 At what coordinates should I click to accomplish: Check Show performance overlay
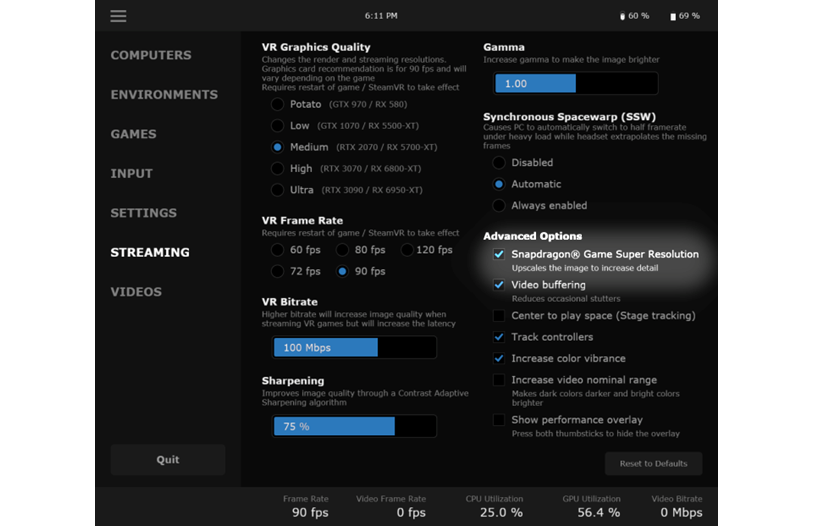coord(499,420)
